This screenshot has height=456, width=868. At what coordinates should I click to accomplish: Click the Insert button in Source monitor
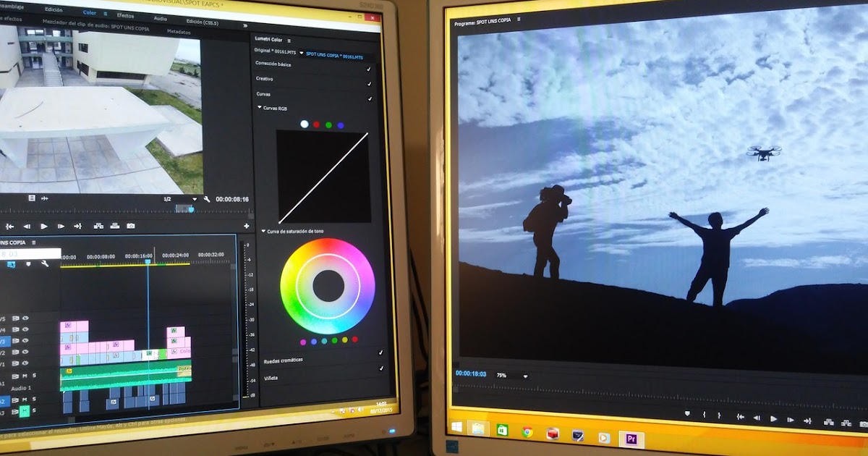coord(98,227)
